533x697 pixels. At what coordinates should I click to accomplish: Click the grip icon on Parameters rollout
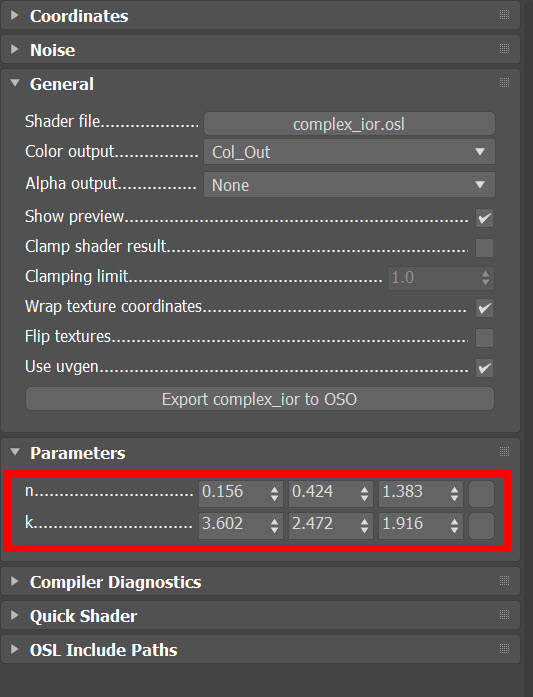504,452
